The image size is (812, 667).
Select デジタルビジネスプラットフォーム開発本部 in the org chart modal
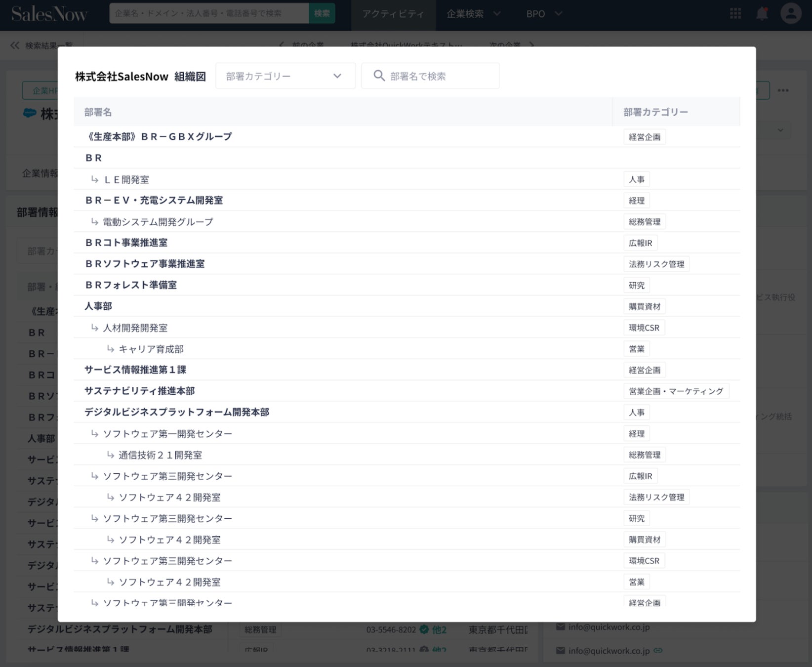point(177,412)
